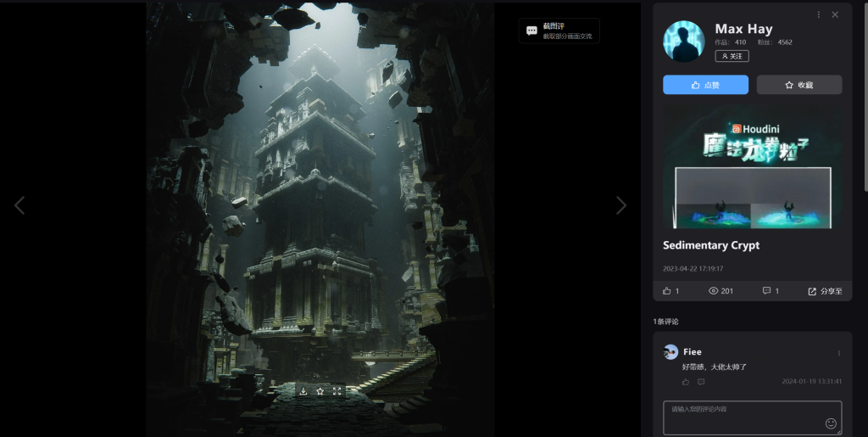The image size is (868, 437).
Task: Reply to Fiee's comment via bubble icon
Action: pos(701,382)
